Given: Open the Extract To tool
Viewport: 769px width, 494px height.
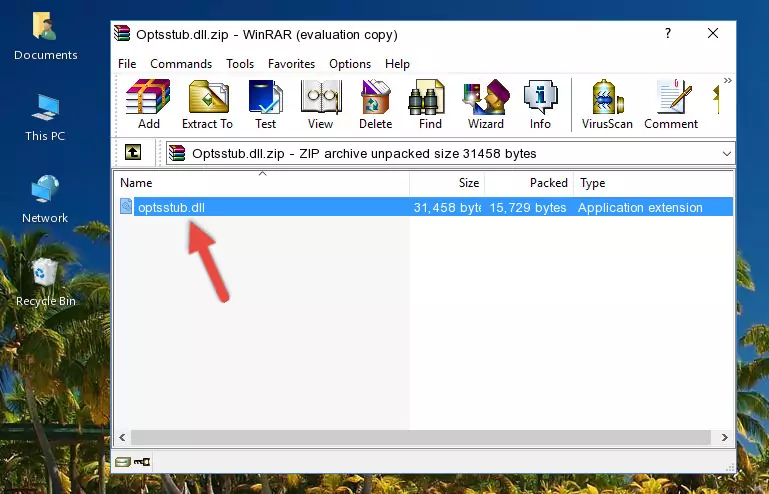Looking at the screenshot, I should tap(207, 104).
